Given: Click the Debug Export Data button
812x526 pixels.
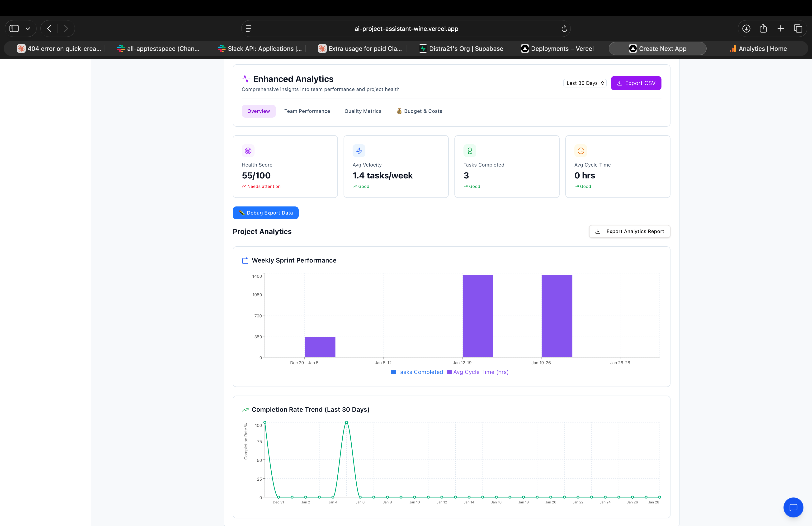Looking at the screenshot, I should pos(265,213).
